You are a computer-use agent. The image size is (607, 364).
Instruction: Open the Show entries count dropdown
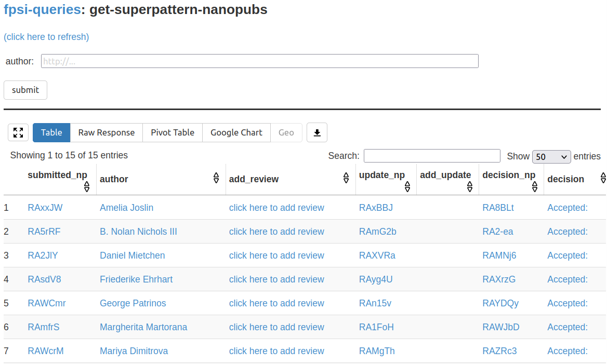pyautogui.click(x=551, y=156)
